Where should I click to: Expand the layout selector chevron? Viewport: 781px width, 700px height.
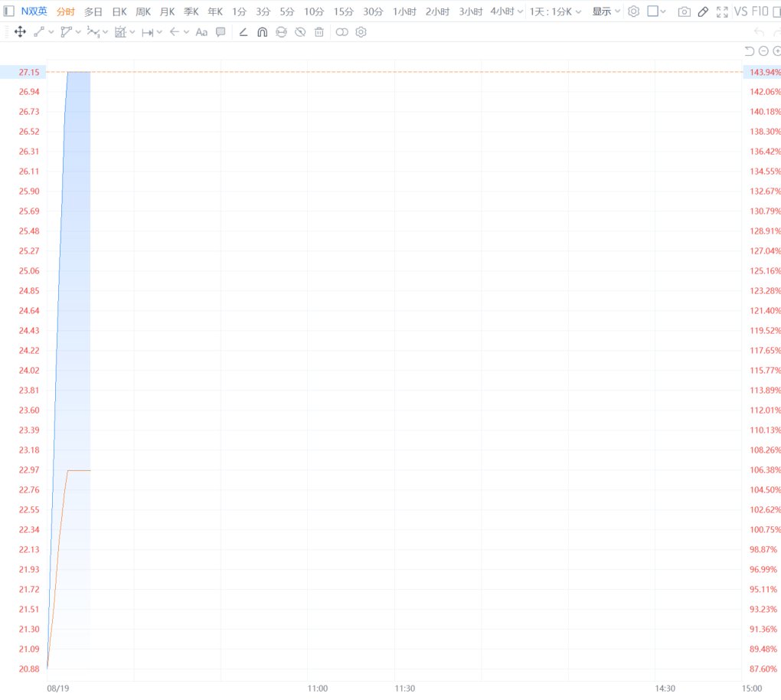coord(663,11)
